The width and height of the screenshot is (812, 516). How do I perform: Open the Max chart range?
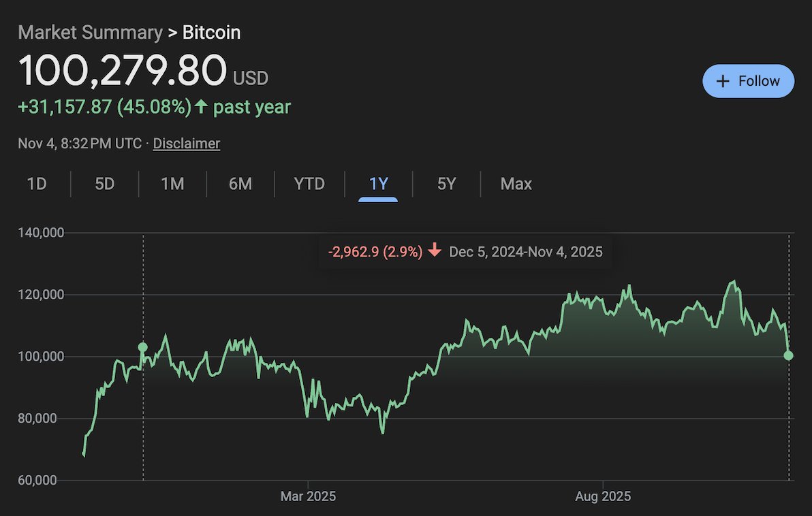516,184
